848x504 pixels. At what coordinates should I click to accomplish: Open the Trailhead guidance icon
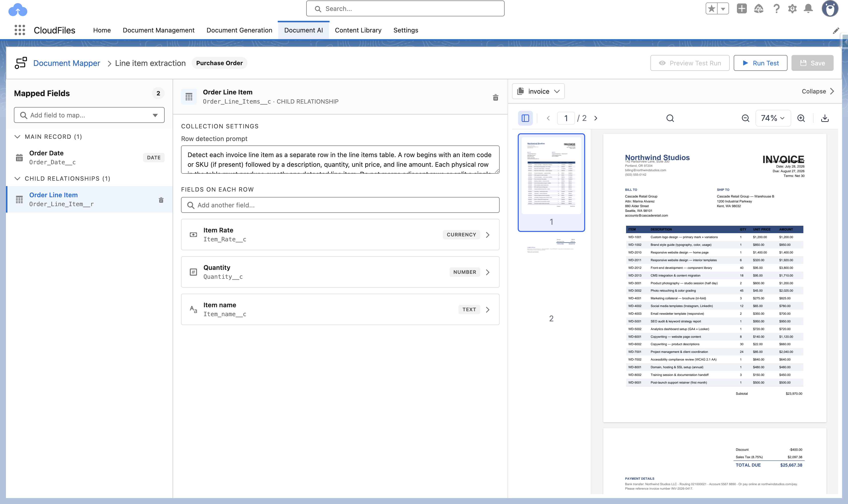point(759,8)
